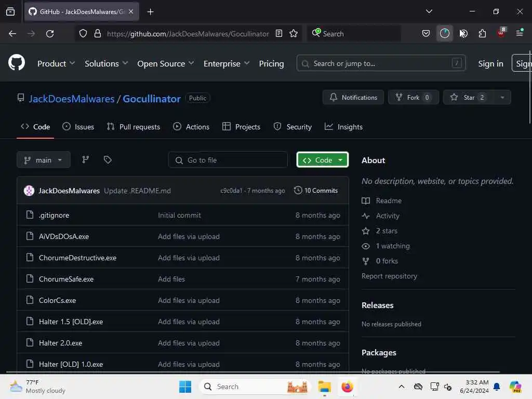532x399 pixels.
Task: Switch to the Insights tab
Action: 343,127
